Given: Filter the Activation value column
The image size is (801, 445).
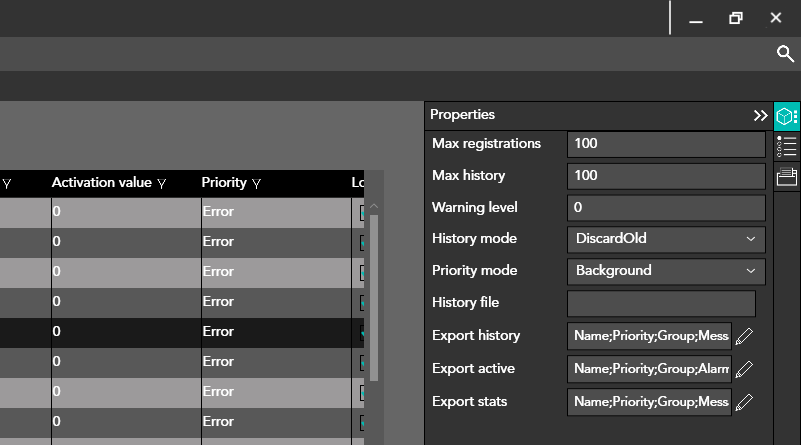Looking at the screenshot, I should pyautogui.click(x=161, y=184).
